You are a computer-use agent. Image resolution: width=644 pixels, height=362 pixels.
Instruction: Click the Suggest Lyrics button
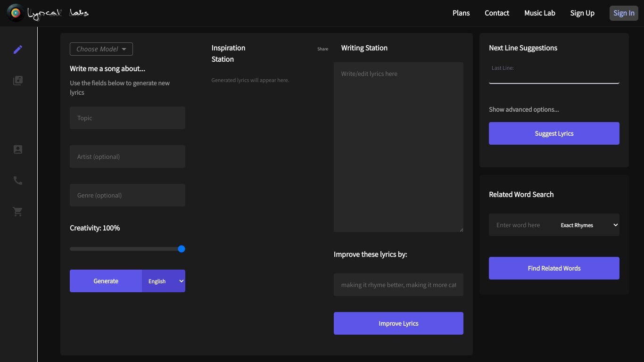pos(554,133)
